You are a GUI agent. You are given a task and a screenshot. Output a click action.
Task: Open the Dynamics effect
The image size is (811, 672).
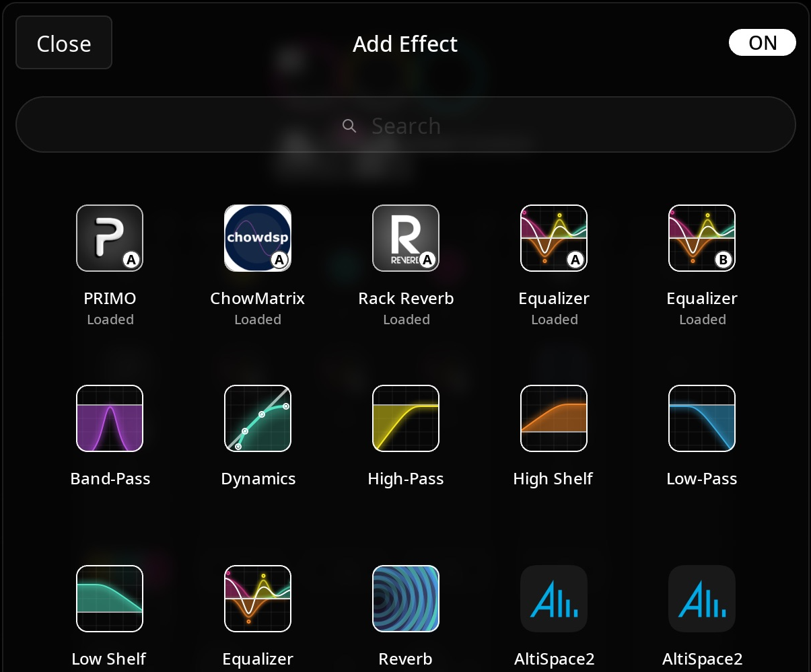coord(258,418)
